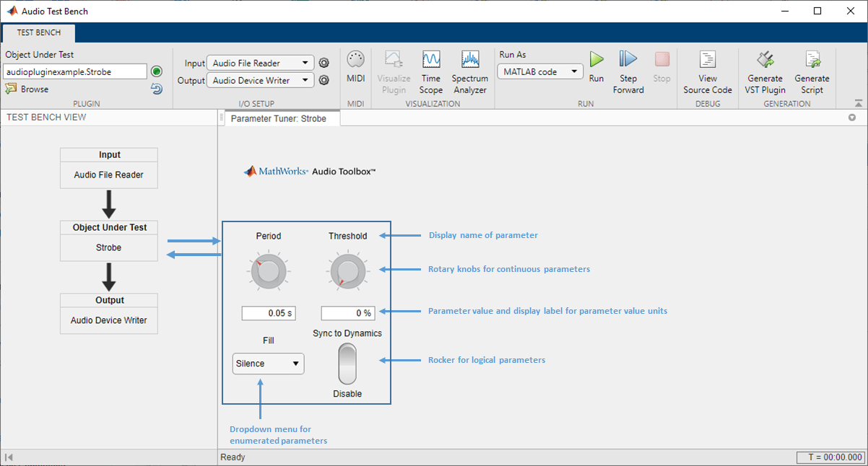Open Input settings gear
Screen dimensions: 868x466
point(324,63)
